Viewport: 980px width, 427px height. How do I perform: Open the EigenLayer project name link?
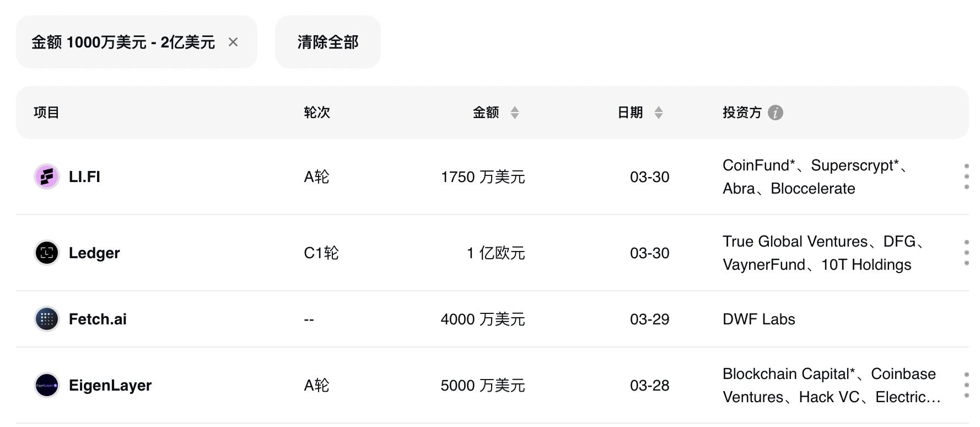click(110, 386)
